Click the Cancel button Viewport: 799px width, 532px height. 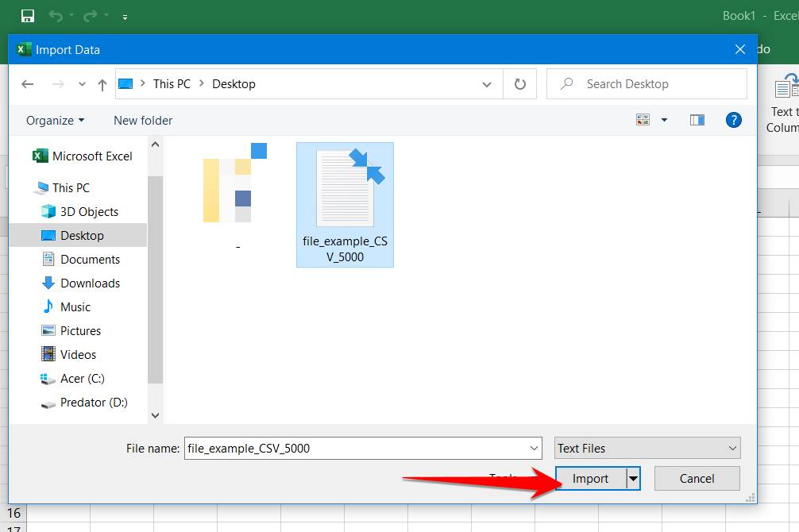coord(697,479)
